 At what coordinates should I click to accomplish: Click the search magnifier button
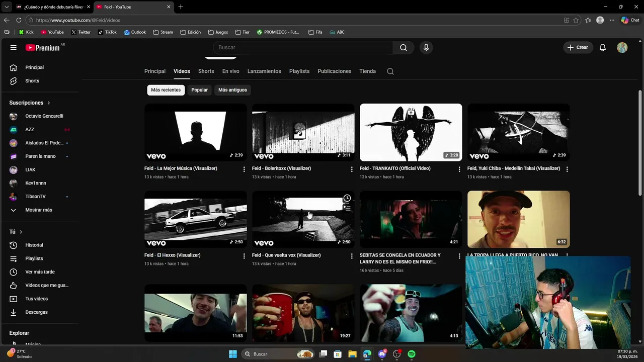pyautogui.click(x=404, y=48)
